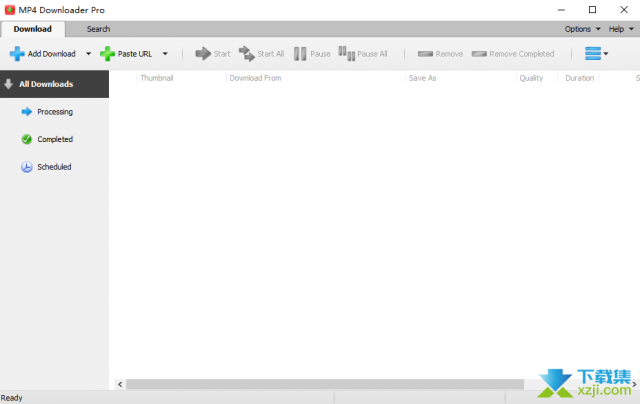Click the blue plus Add Download icon
The width and height of the screenshot is (640, 404).
point(17,53)
